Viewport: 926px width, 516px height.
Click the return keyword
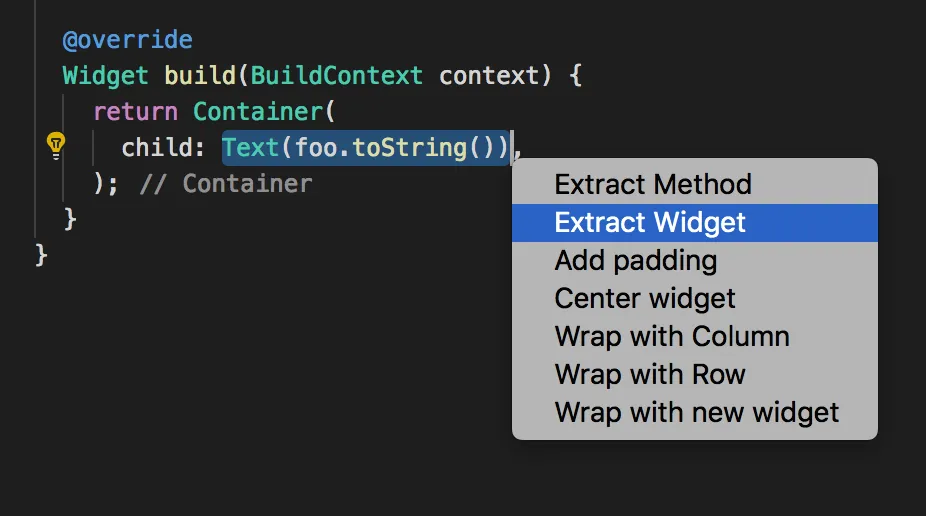pyautogui.click(x=135, y=111)
